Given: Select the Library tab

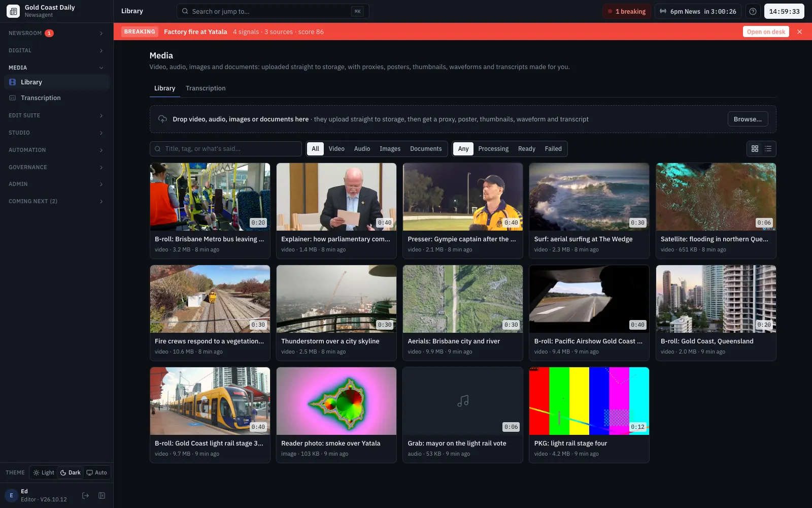Looking at the screenshot, I should (164, 88).
